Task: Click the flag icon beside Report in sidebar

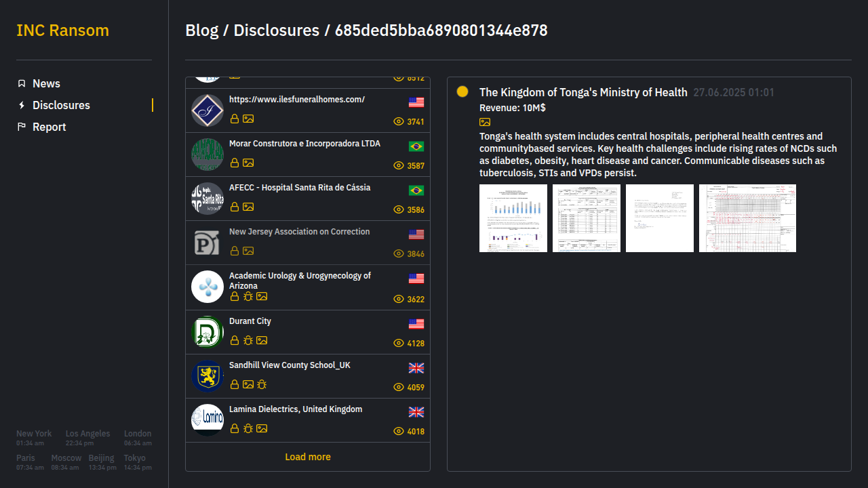Action: (22, 127)
